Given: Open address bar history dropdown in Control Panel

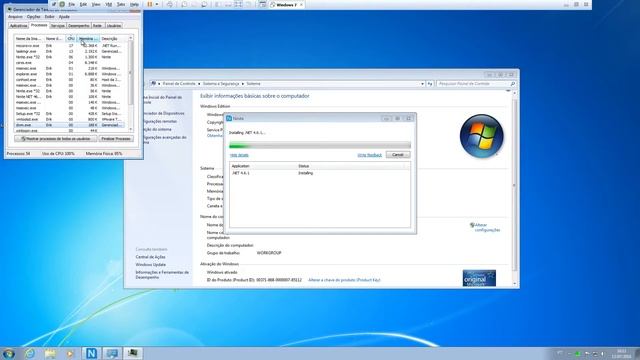Looking at the screenshot, I should coord(422,84).
